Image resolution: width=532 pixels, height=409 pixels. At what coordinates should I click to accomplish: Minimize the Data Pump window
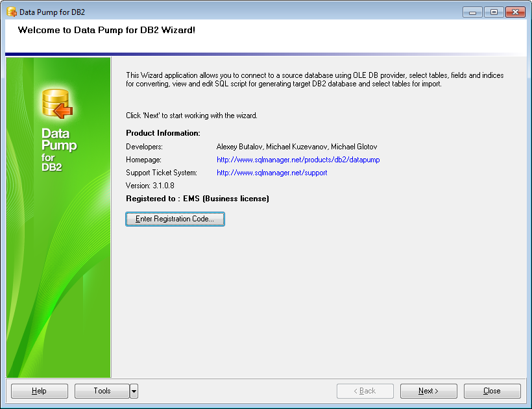click(472, 12)
